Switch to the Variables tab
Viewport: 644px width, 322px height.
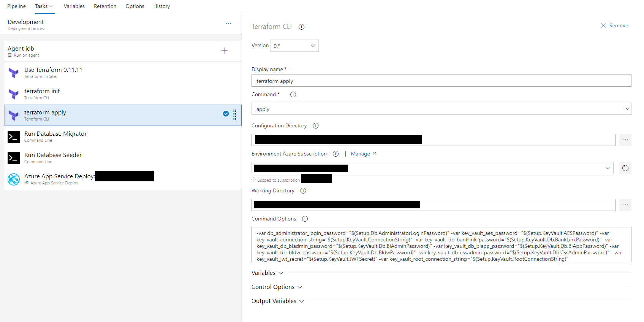pyautogui.click(x=74, y=6)
